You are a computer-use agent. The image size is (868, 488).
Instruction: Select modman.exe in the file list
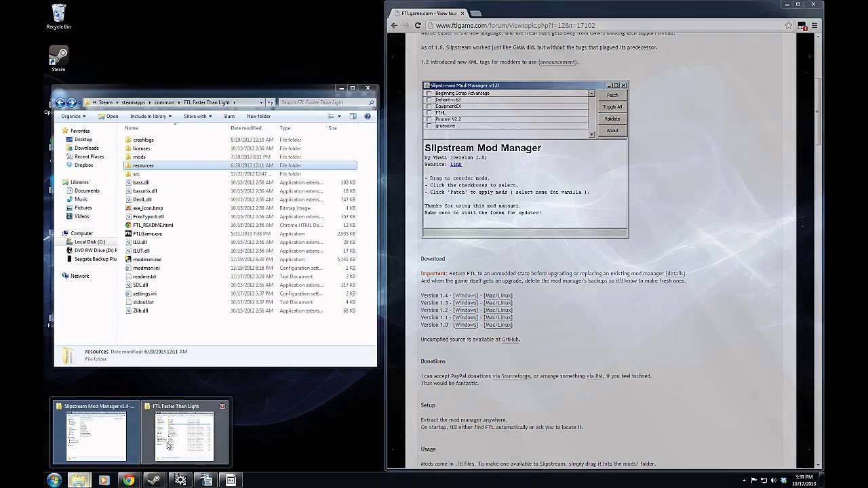147,259
